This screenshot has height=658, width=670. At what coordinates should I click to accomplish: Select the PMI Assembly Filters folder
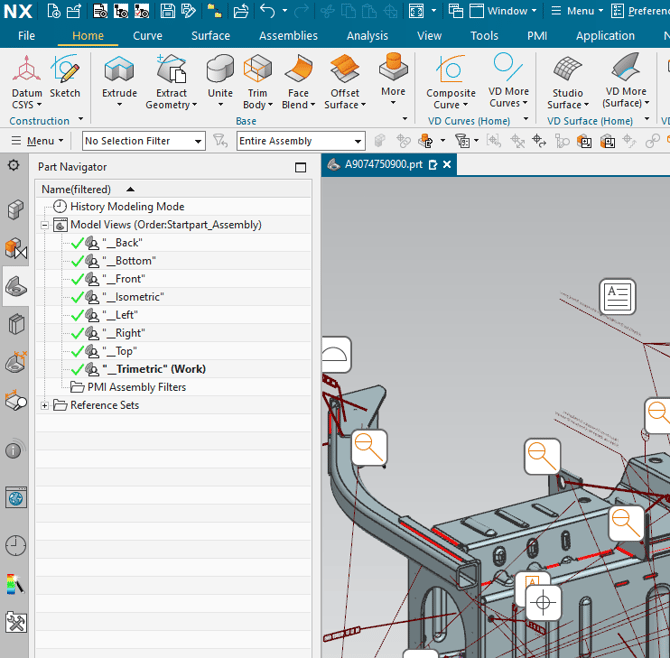point(136,387)
